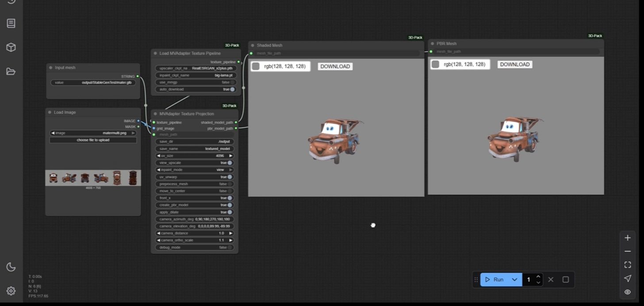Click the MASK output socket of Load Image

pos(138,126)
